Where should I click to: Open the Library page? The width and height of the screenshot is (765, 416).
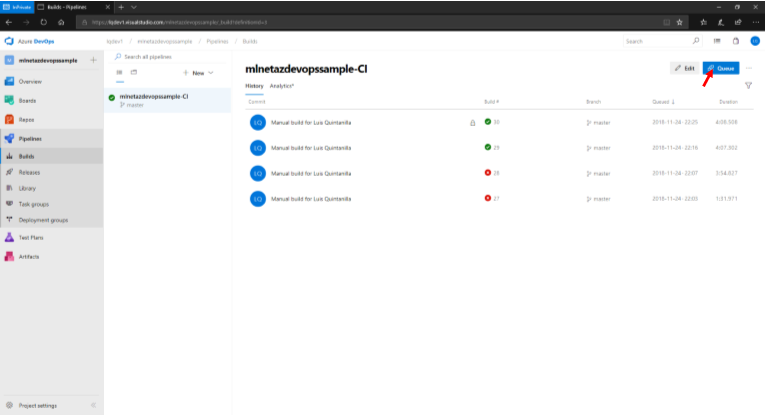(27, 188)
